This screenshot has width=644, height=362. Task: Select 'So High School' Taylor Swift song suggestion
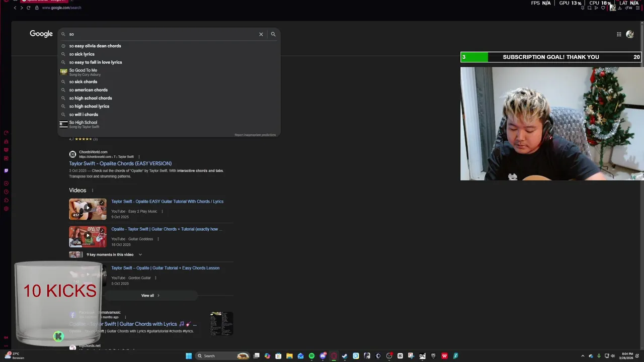click(169, 124)
